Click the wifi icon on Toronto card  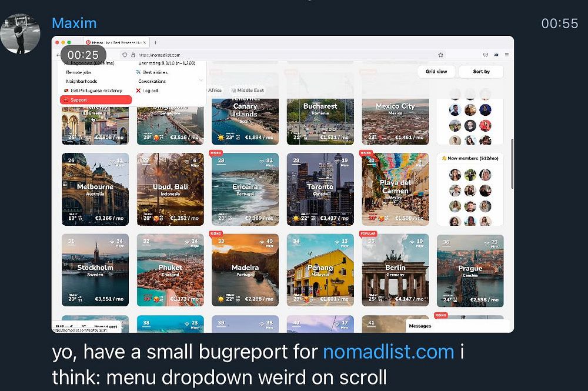pyautogui.click(x=337, y=162)
